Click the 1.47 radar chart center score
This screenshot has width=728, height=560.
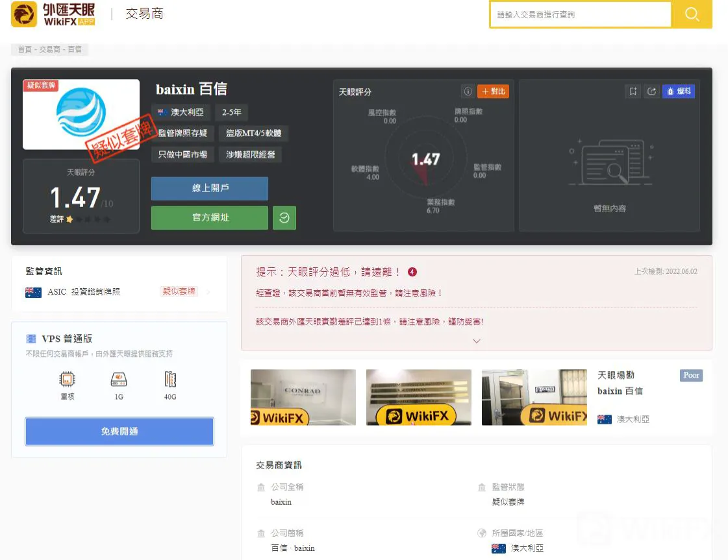click(426, 159)
